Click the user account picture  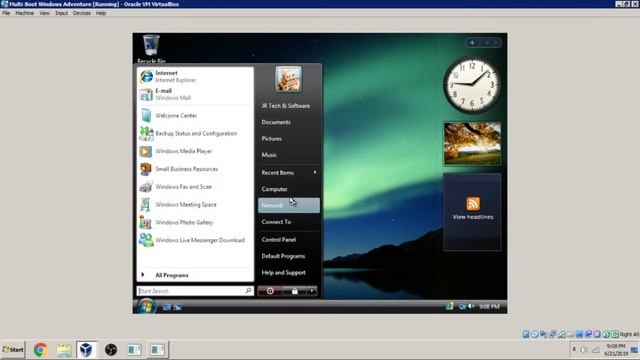tap(288, 79)
